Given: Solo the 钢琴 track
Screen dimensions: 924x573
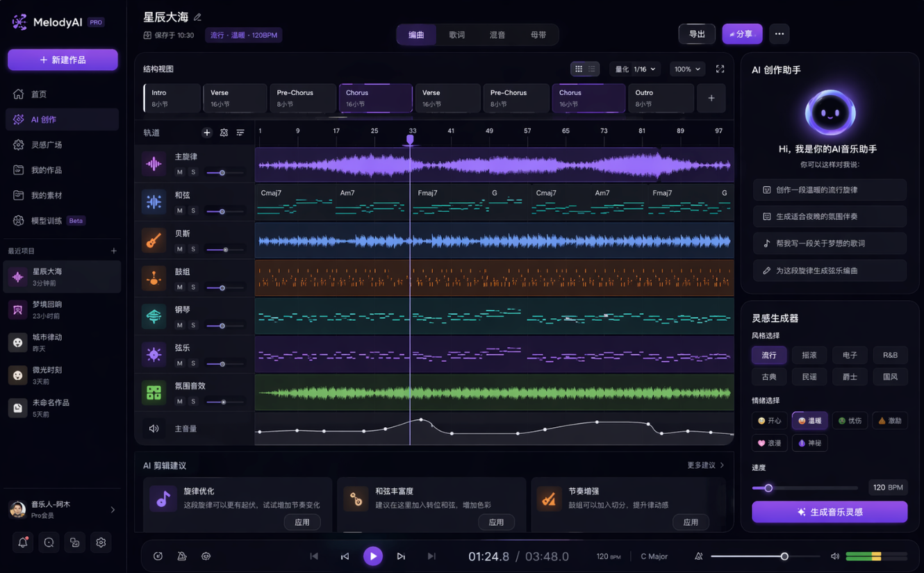Looking at the screenshot, I should [x=193, y=325].
